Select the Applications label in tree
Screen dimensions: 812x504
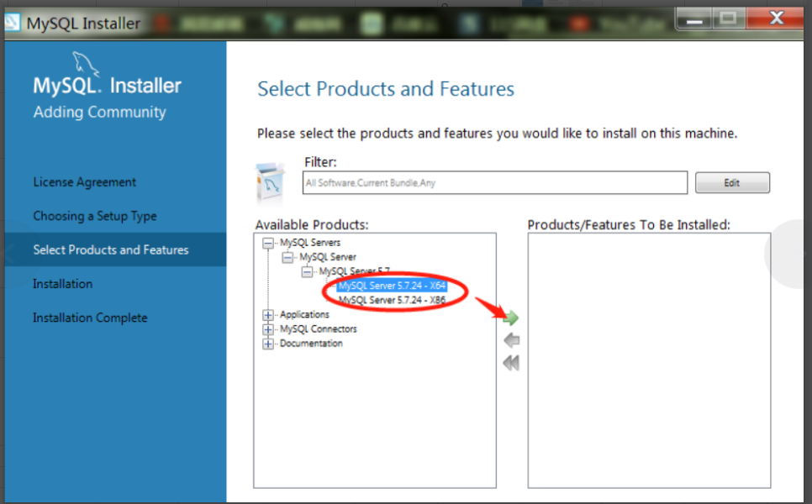304,315
